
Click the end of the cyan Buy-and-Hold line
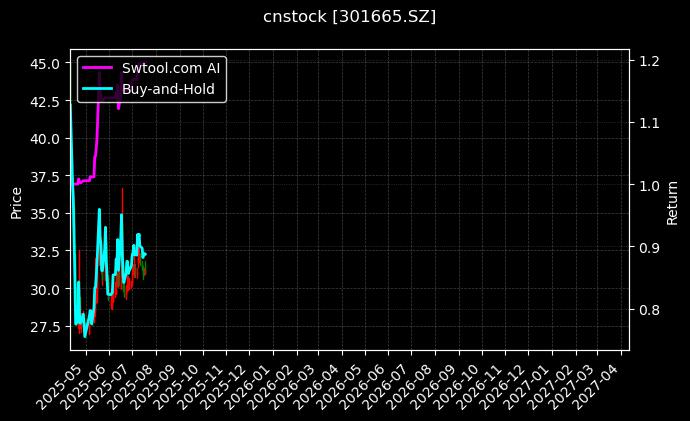point(144,255)
